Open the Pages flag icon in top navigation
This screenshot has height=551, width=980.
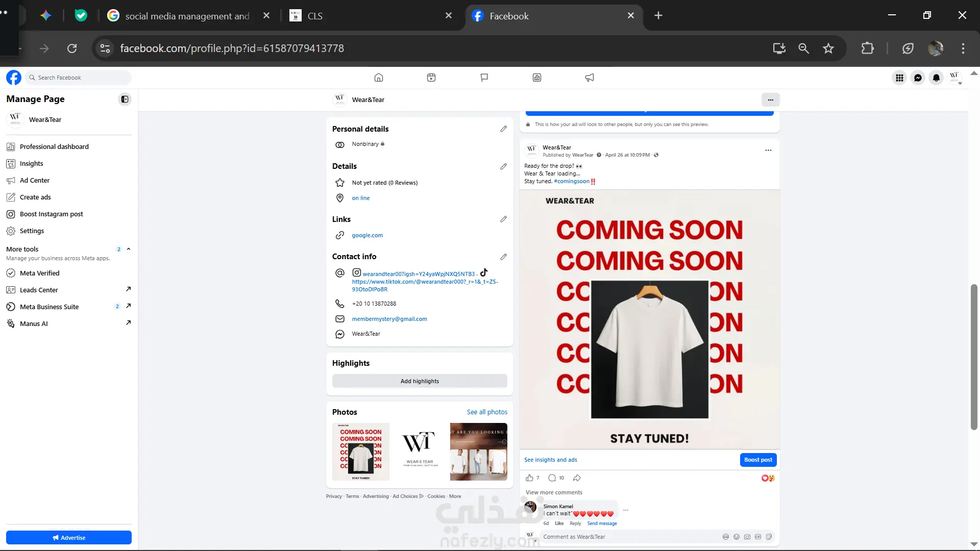pos(484,78)
